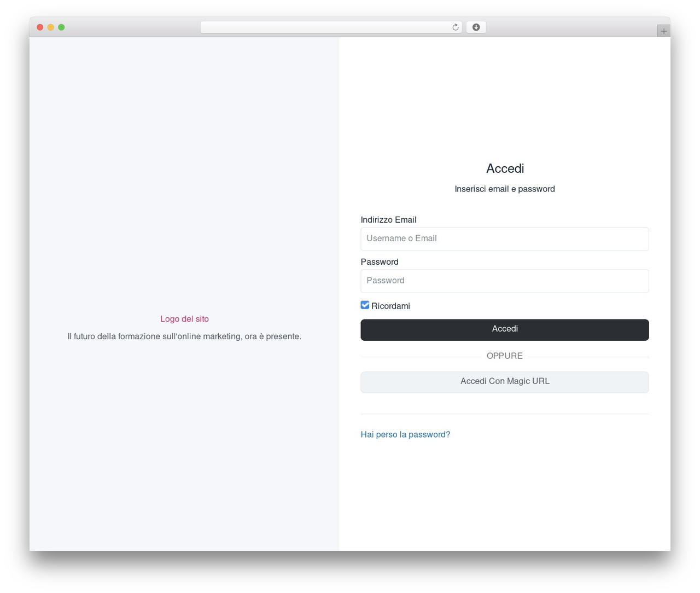
Task: Click Accedi Con Magic URL button
Action: click(x=505, y=382)
